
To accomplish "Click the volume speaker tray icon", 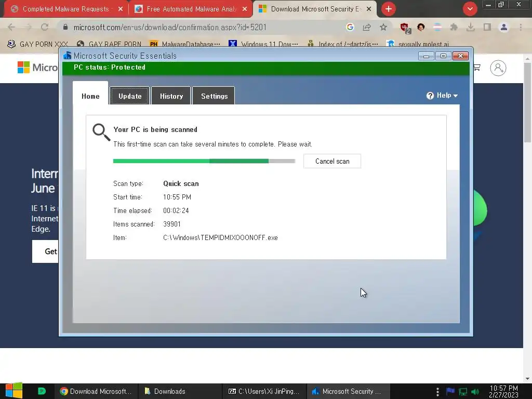I will click(x=475, y=392).
